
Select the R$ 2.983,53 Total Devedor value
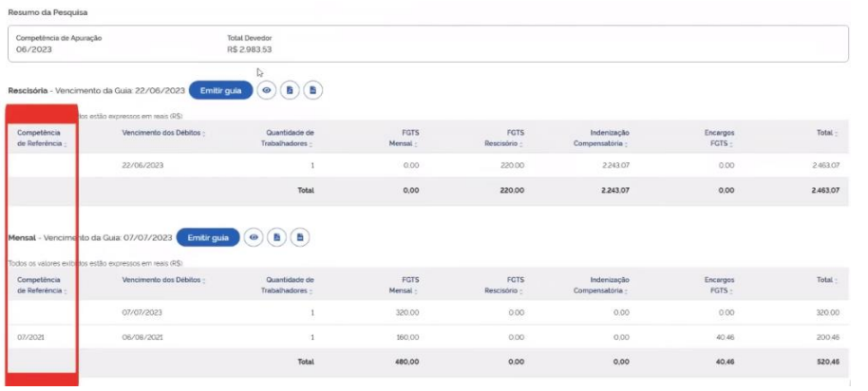(x=249, y=49)
